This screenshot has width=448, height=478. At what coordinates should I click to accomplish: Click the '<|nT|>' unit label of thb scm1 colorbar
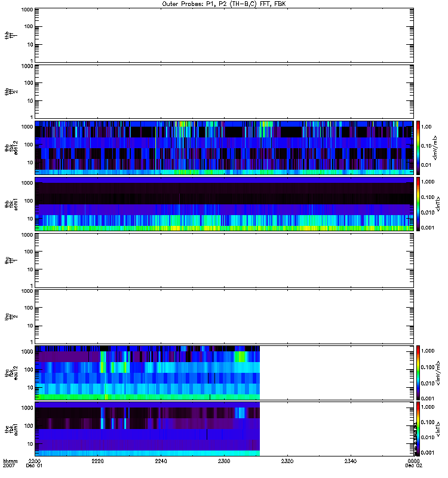[438, 204]
